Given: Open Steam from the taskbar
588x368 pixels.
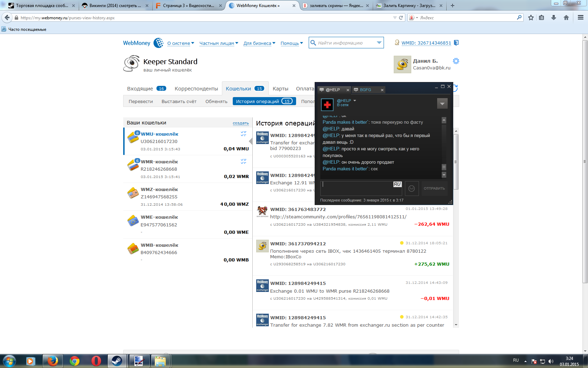Looking at the screenshot, I should coord(117,361).
